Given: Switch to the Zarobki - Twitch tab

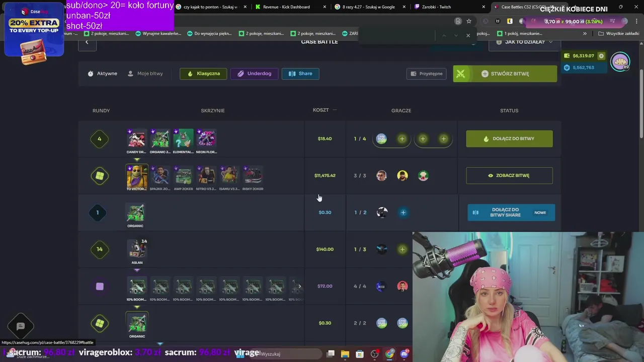Looking at the screenshot, I should tap(448, 7).
